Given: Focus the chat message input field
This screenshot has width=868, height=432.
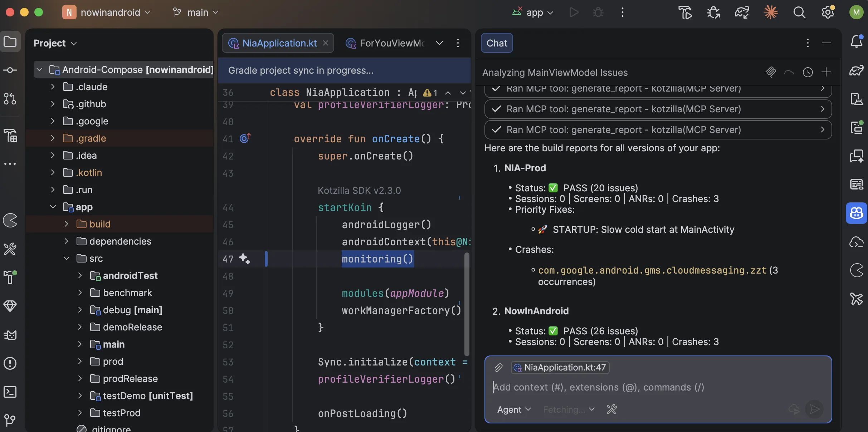Looking at the screenshot, I should click(x=658, y=387).
